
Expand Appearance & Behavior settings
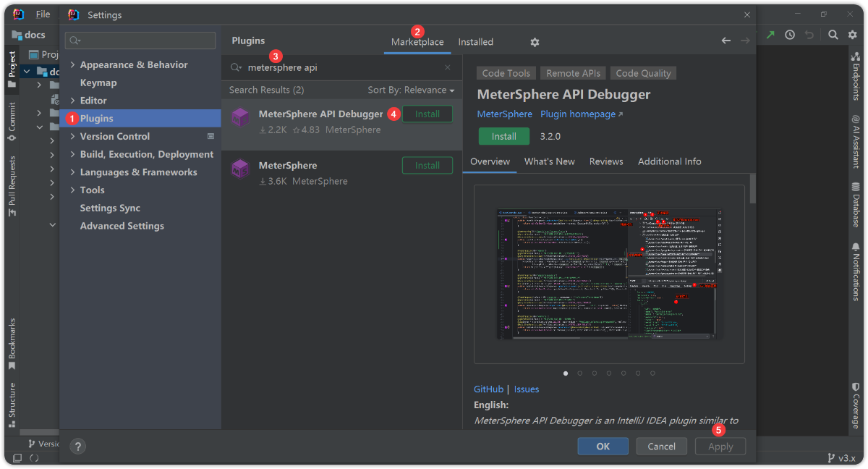pyautogui.click(x=72, y=65)
